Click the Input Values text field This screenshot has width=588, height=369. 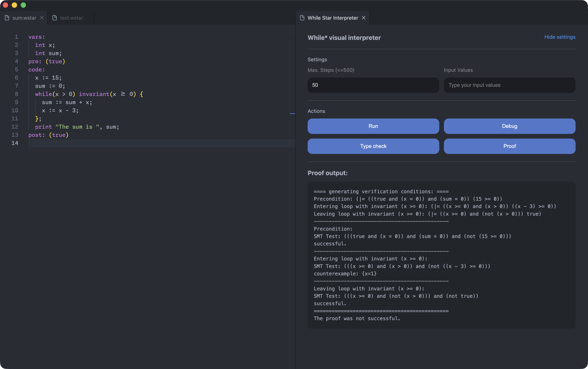(x=509, y=85)
